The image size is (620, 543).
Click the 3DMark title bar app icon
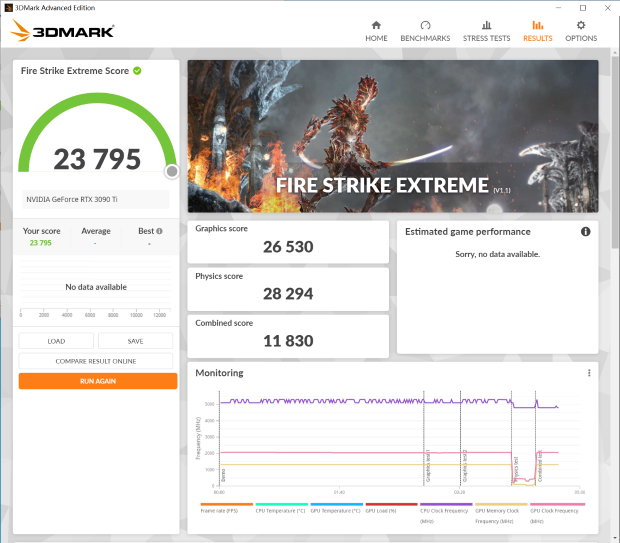click(8, 8)
